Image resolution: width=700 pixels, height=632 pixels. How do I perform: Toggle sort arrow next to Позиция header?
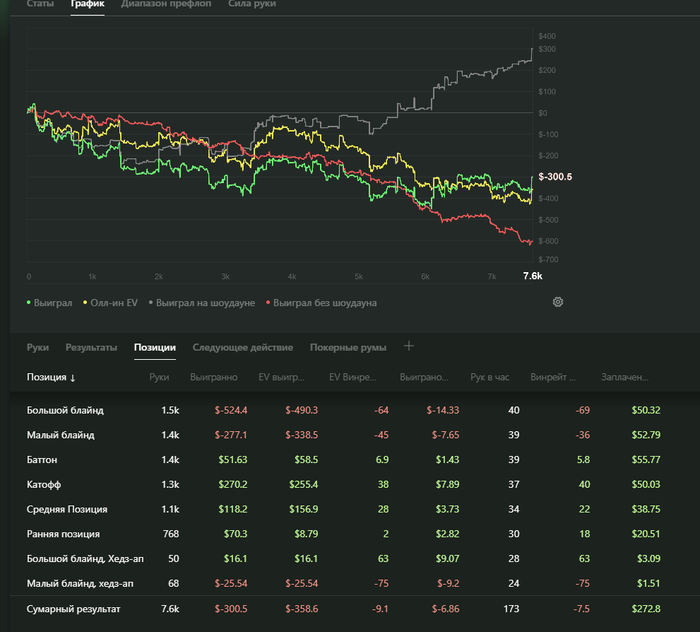(73, 378)
